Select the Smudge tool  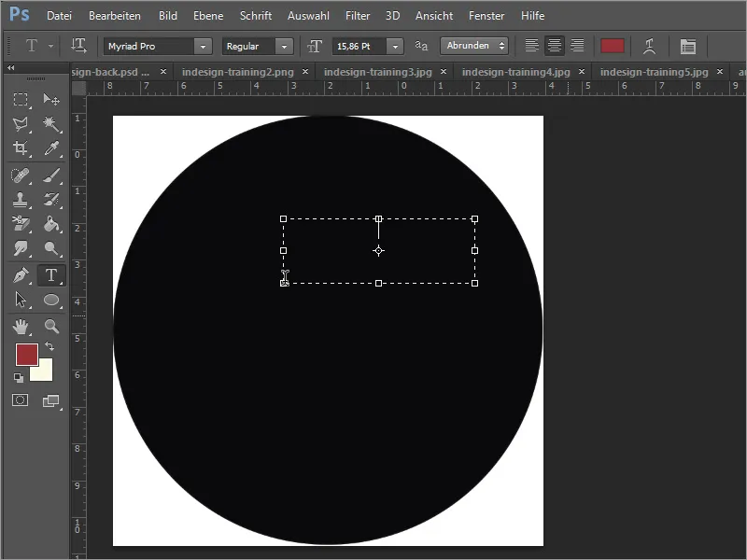(x=20, y=247)
